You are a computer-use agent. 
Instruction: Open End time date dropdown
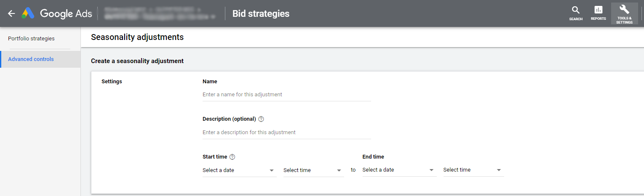click(x=399, y=170)
